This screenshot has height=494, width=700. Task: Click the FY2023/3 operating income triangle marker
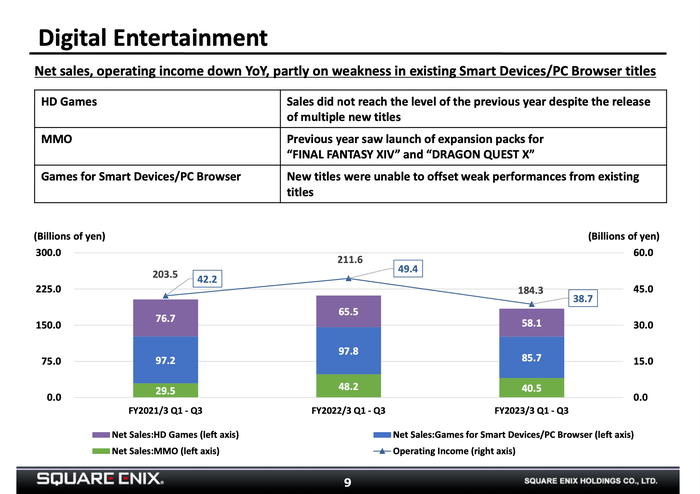coord(531,304)
